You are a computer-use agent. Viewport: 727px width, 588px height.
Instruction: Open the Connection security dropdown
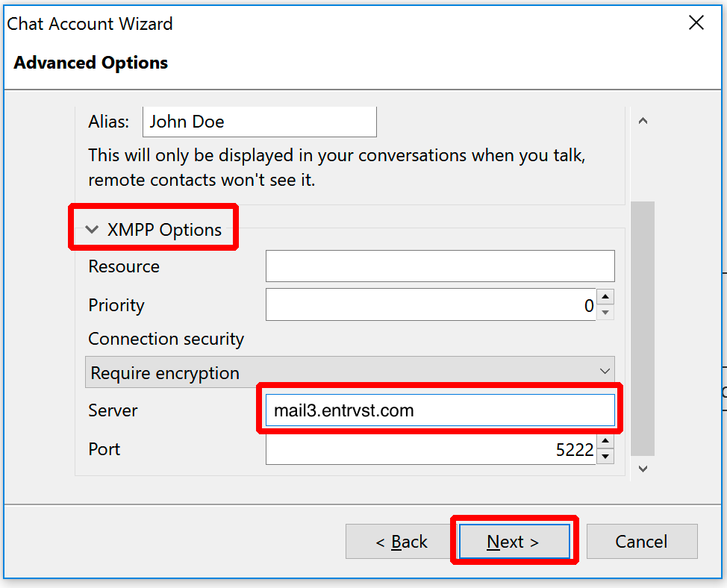350,372
